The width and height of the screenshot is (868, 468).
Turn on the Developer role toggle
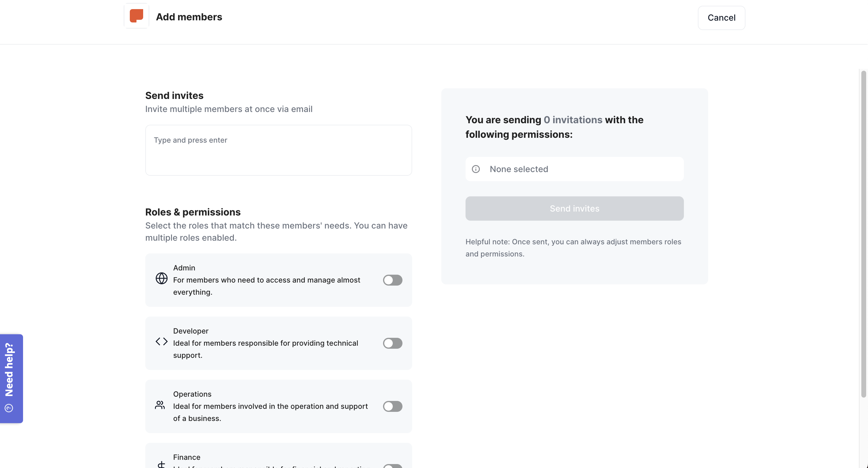(392, 343)
